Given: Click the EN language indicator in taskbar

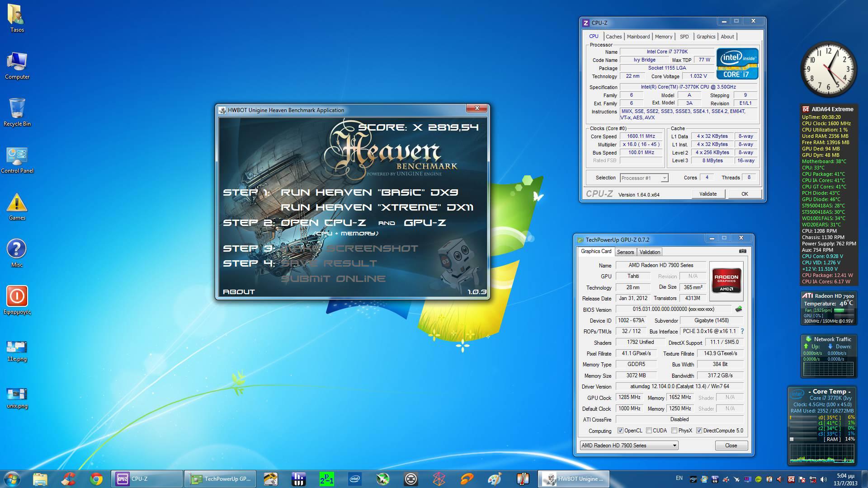Looking at the screenshot, I should [x=679, y=478].
